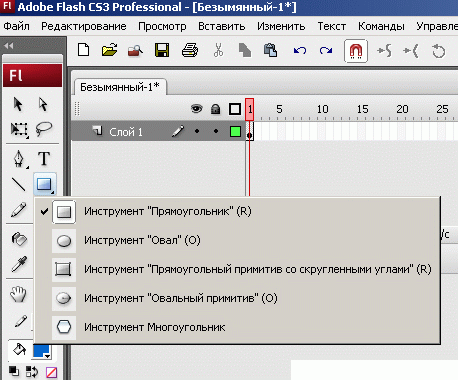
Task: Toggle lock dot of Слой 1
Action: [216, 131]
